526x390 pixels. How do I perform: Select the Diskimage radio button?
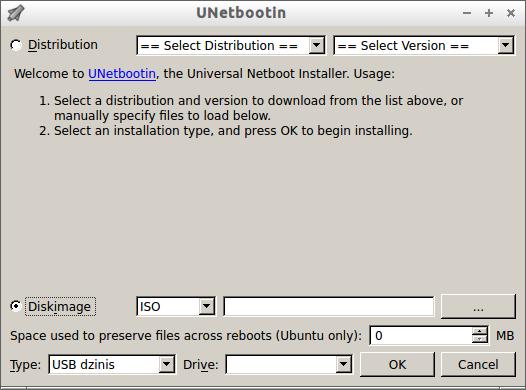[x=16, y=306]
